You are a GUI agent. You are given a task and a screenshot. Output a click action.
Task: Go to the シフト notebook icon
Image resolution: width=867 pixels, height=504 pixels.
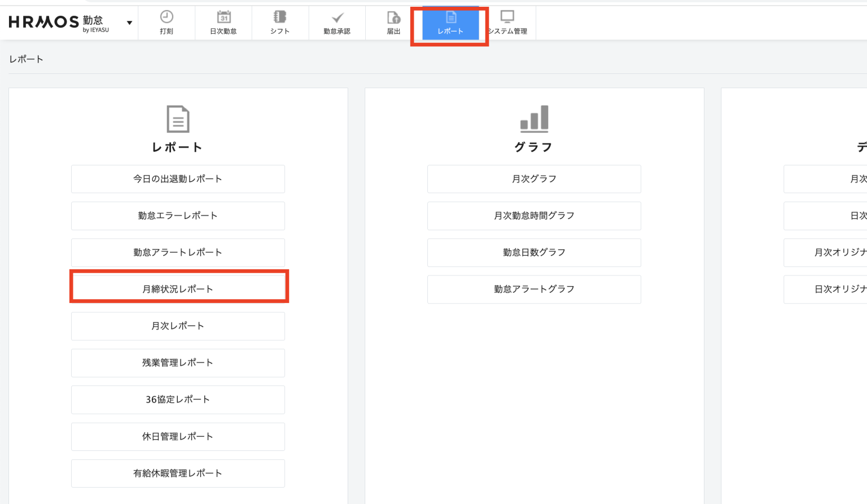[x=280, y=17]
